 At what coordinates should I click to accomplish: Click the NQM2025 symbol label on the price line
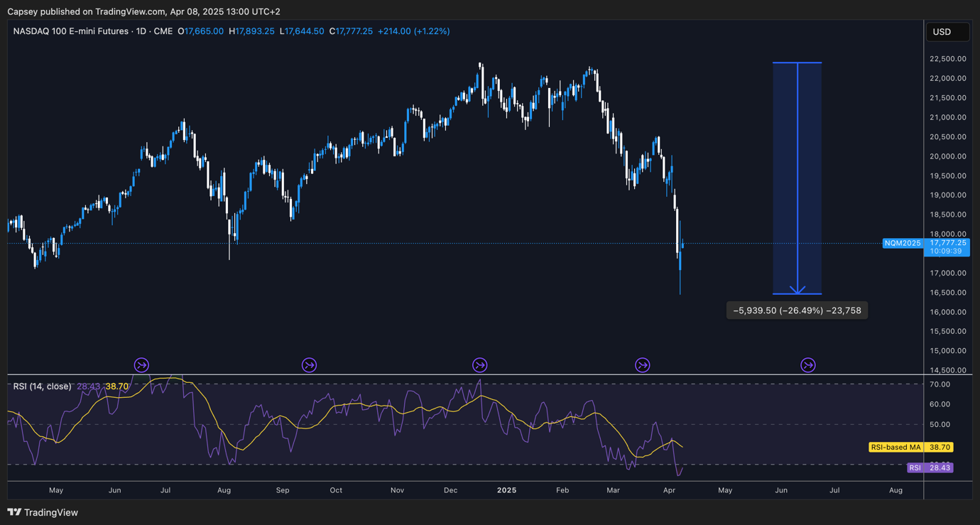903,244
